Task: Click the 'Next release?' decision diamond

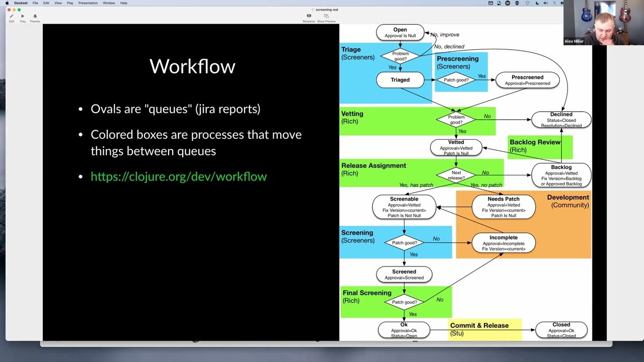Action: (456, 175)
